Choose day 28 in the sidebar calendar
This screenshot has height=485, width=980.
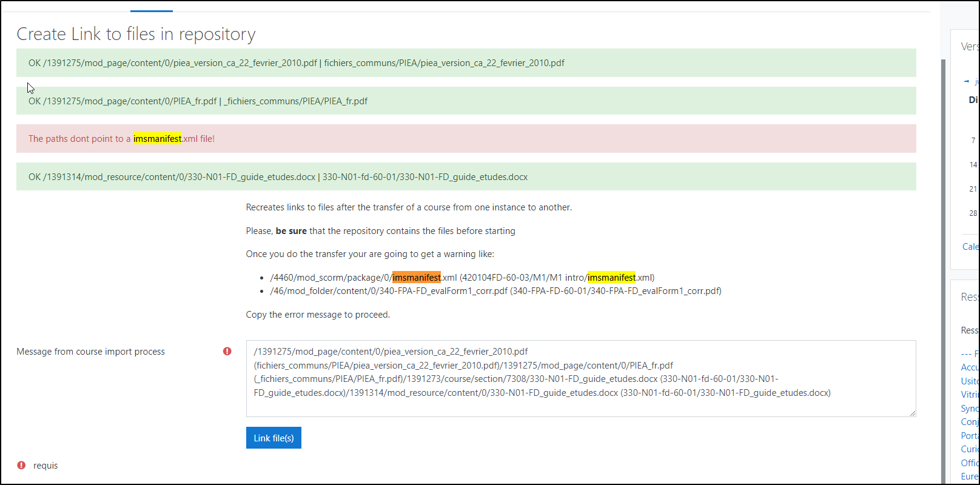click(x=973, y=213)
